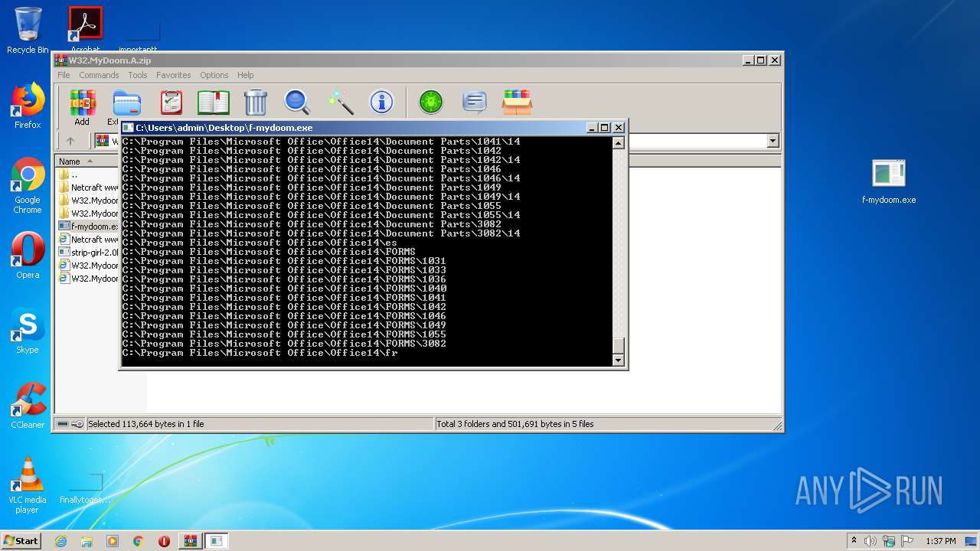Select the '..' parent folder row
The width and height of the screenshot is (980, 551).
[87, 174]
